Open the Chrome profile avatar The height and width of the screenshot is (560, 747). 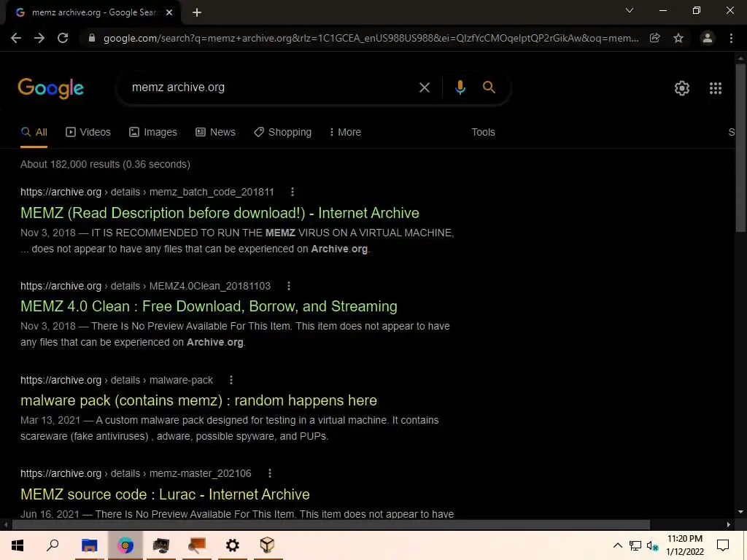coord(708,38)
